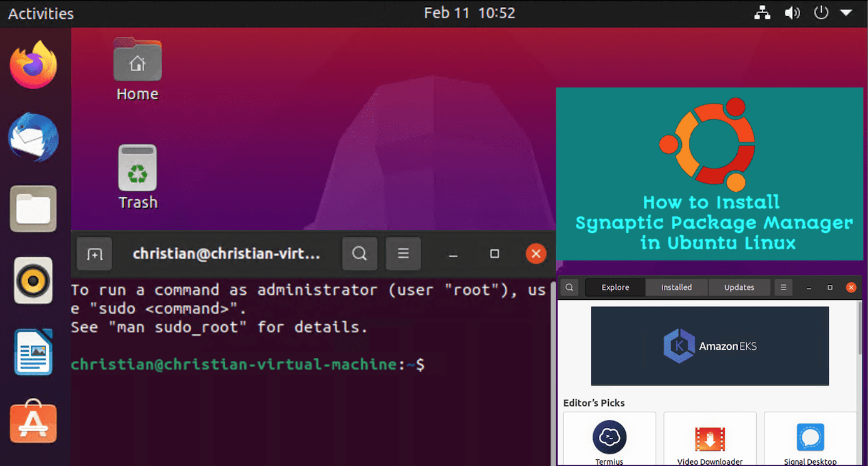Image resolution: width=868 pixels, height=466 pixels.
Task: Open the clock and calendar panel
Action: [469, 13]
